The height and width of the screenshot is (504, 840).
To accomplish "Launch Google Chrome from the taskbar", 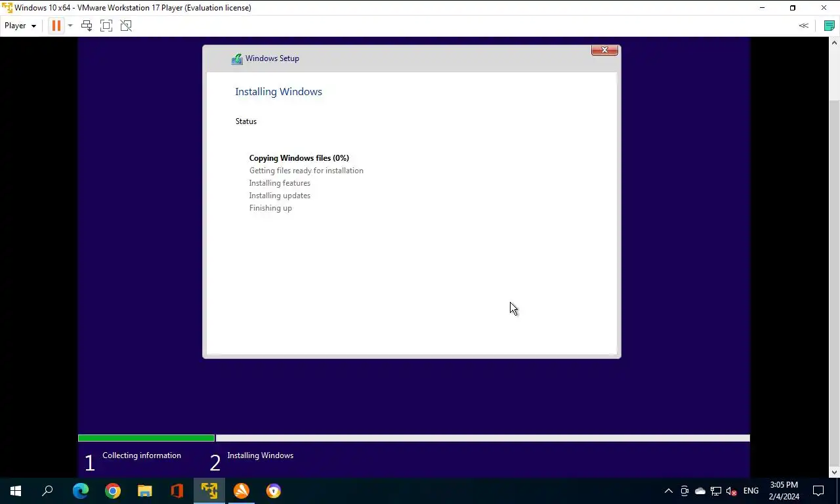I will tap(113, 491).
